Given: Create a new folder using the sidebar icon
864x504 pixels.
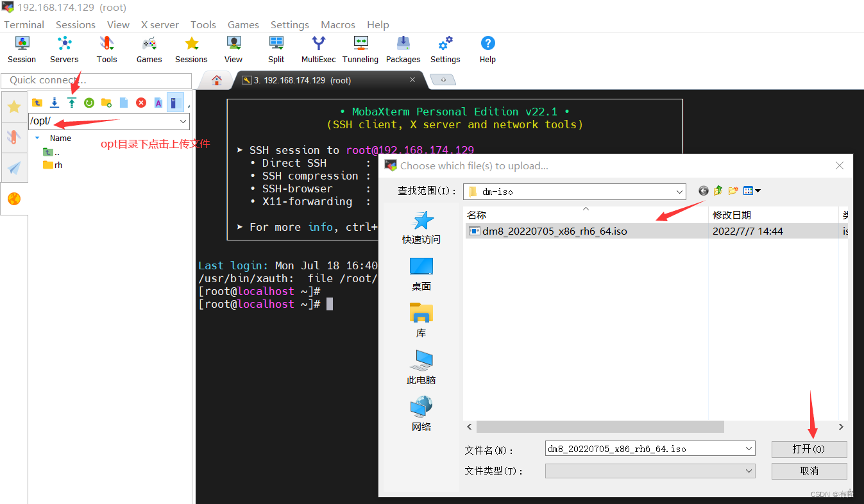Looking at the screenshot, I should coord(105,102).
